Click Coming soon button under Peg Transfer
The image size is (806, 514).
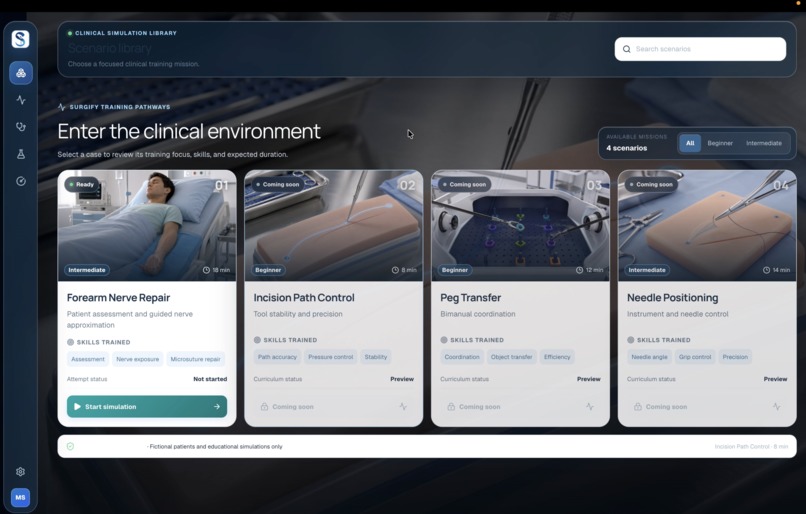(x=520, y=407)
